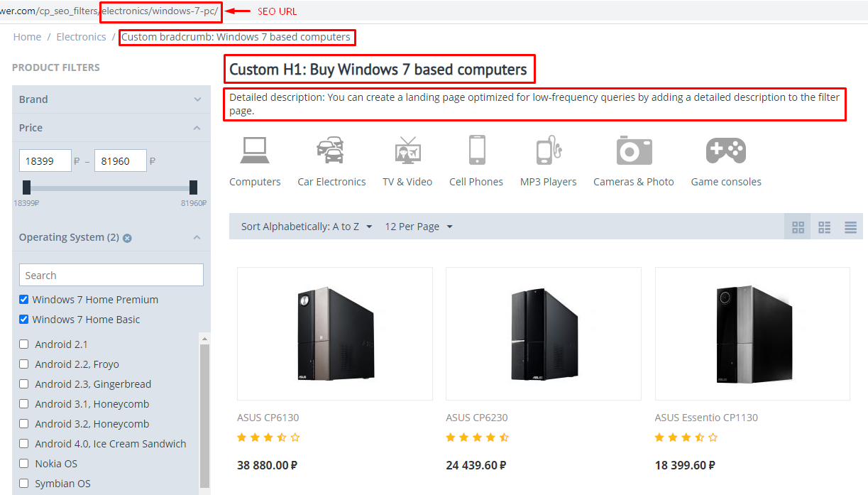The width and height of the screenshot is (868, 495).
Task: Open the TV & Video category icon
Action: click(407, 150)
